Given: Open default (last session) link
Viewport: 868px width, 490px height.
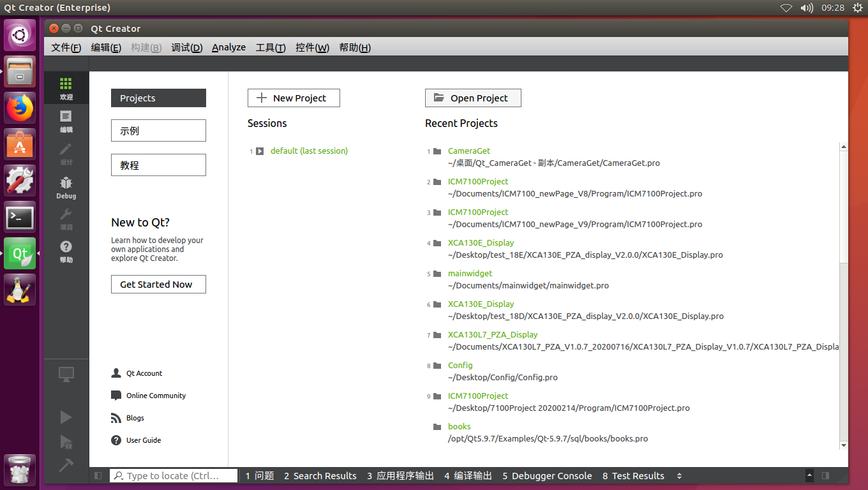Looking at the screenshot, I should pyautogui.click(x=309, y=151).
